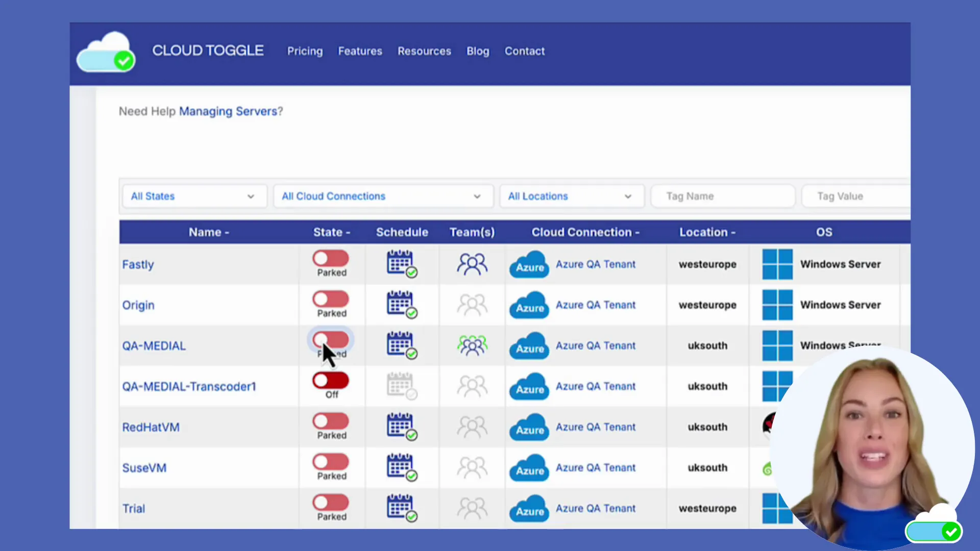Click the Windows Server OS icon for Origin
This screenshot has height=551, width=980.
click(777, 305)
